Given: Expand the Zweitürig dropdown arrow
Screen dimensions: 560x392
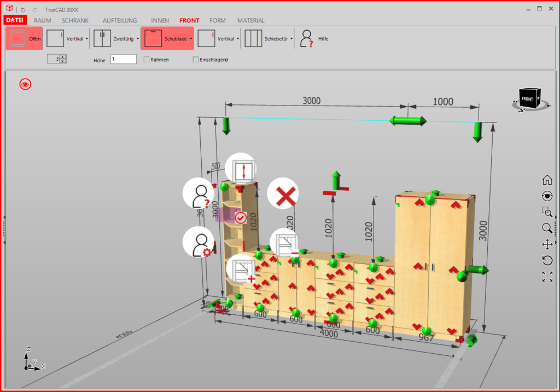Looking at the screenshot, I should point(138,39).
